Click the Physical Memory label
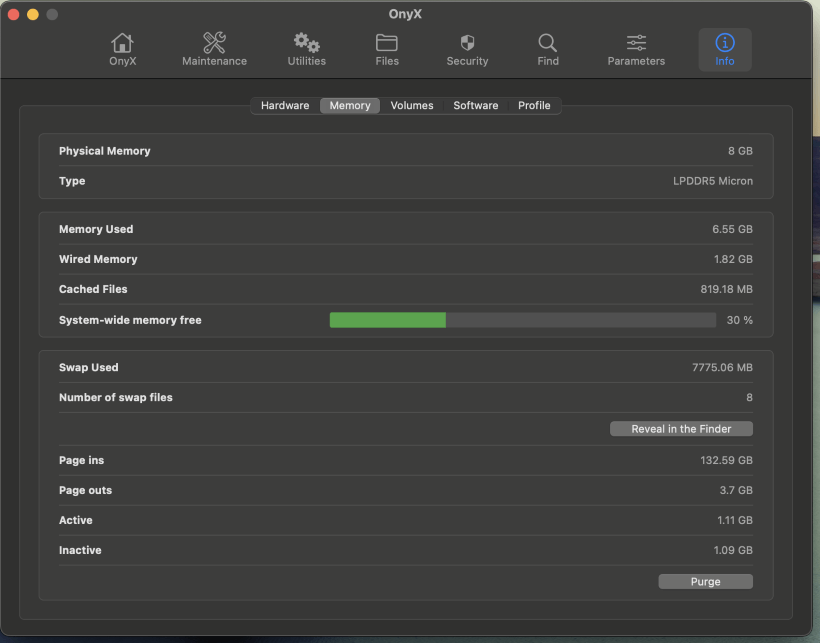The width and height of the screenshot is (820, 643). pos(105,151)
